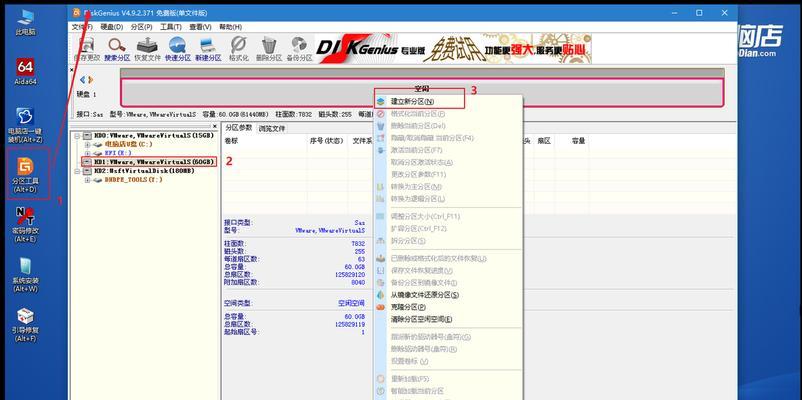Click the 保存更改 save changes toolbar icon

(86, 50)
